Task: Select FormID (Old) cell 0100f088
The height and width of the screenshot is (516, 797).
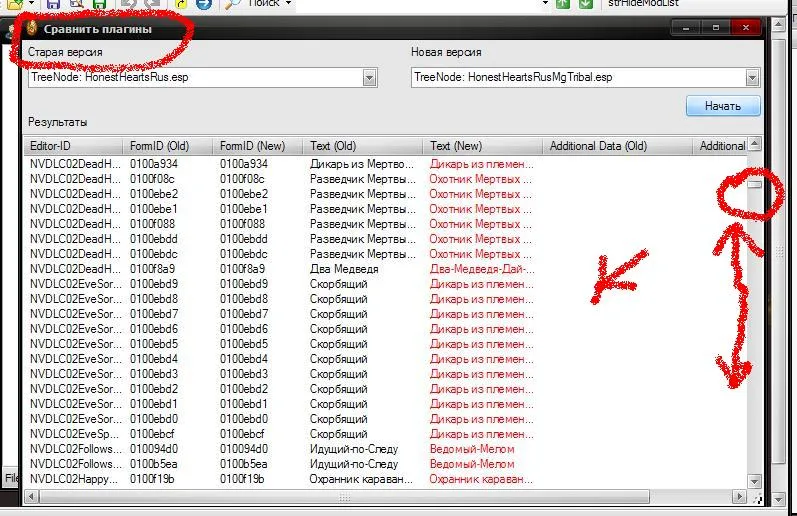Action: point(152,224)
